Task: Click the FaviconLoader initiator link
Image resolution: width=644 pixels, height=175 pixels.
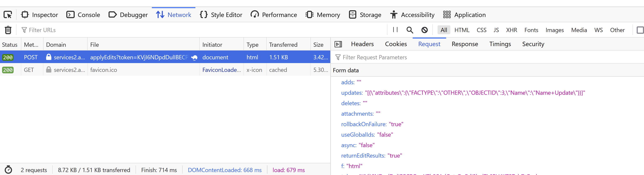Action: tap(221, 70)
